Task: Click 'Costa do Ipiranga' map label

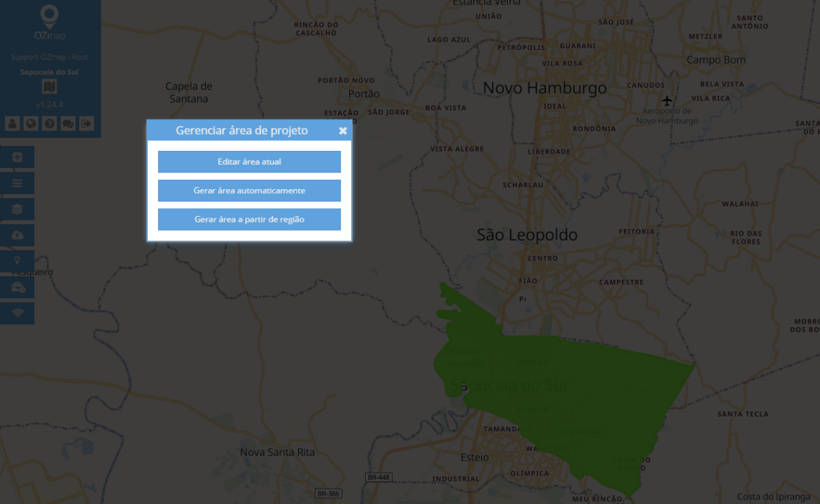Action: click(x=774, y=497)
